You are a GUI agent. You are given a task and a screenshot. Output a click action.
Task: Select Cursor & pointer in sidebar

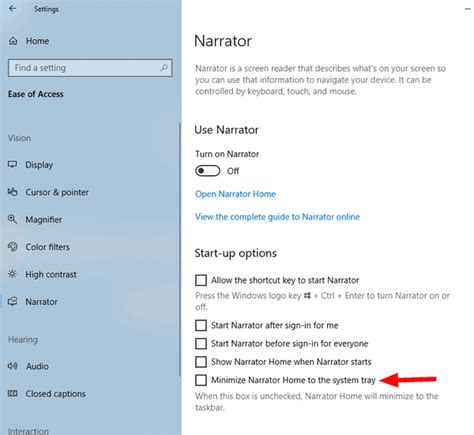[57, 192]
